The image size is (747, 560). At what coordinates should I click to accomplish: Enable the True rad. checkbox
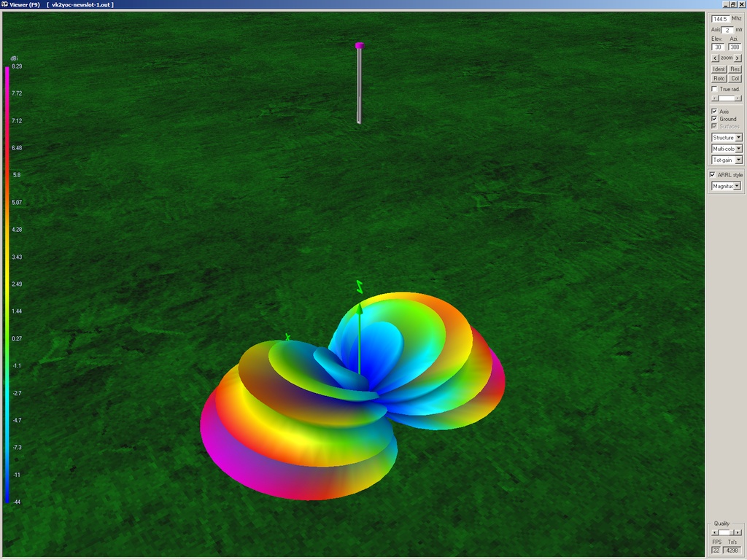[x=714, y=89]
